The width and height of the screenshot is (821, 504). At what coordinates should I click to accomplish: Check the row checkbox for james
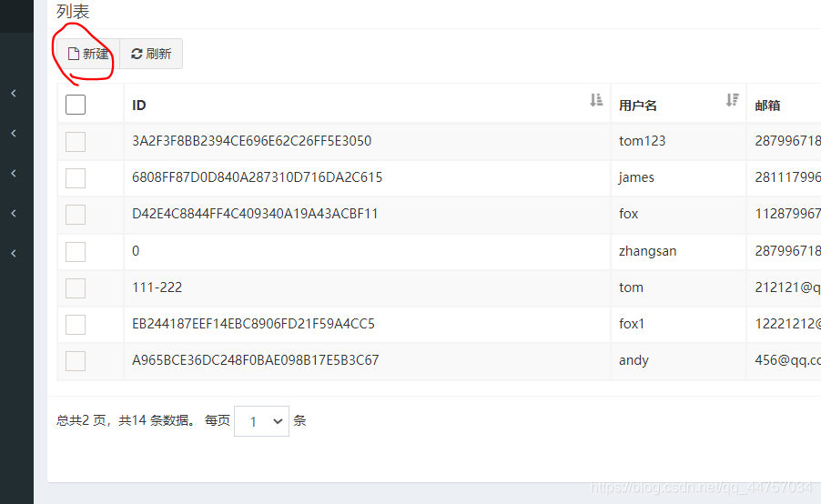click(x=76, y=178)
